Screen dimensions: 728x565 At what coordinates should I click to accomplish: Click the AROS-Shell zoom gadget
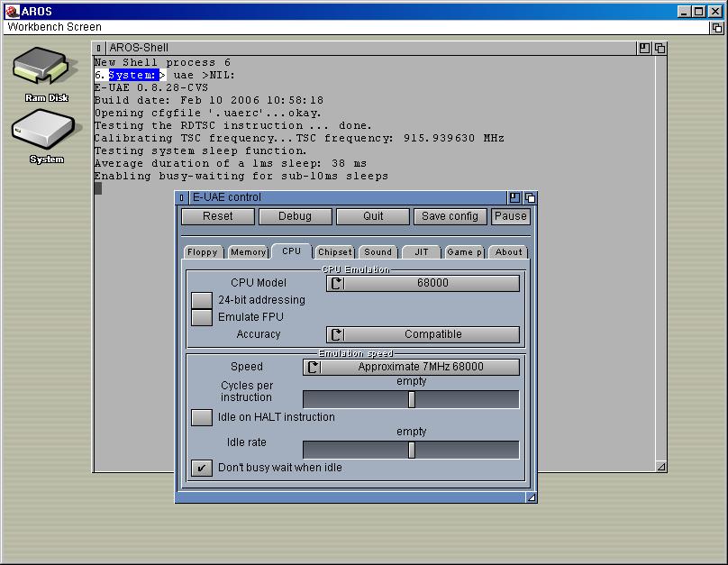point(644,48)
